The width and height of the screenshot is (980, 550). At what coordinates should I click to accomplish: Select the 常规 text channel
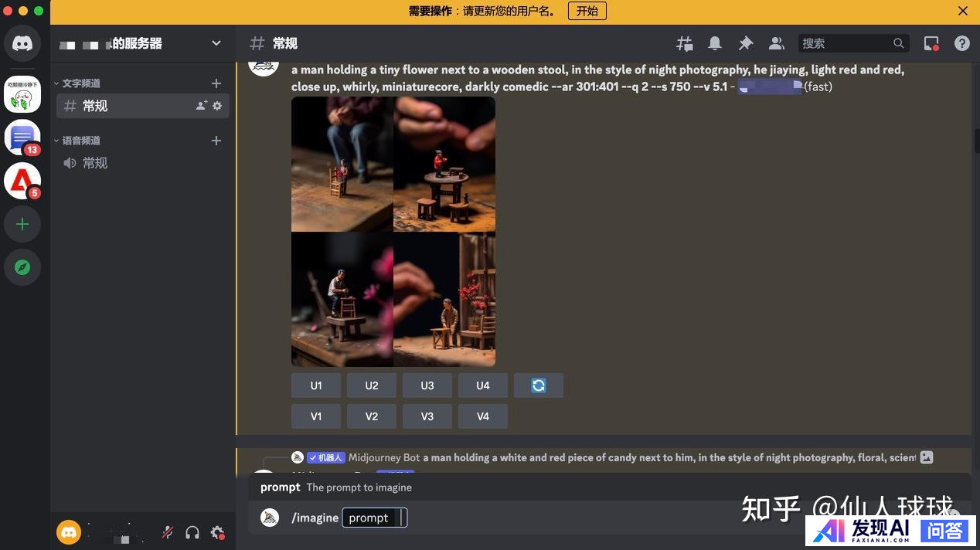[x=96, y=106]
